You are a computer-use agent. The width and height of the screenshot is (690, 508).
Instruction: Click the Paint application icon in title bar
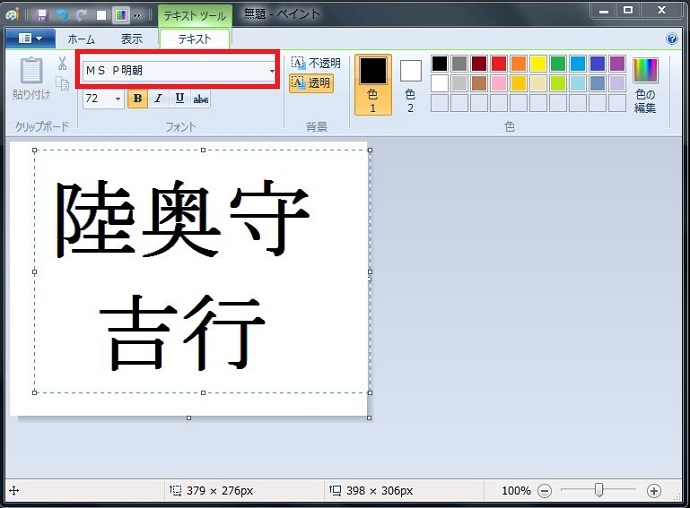tap(12, 15)
